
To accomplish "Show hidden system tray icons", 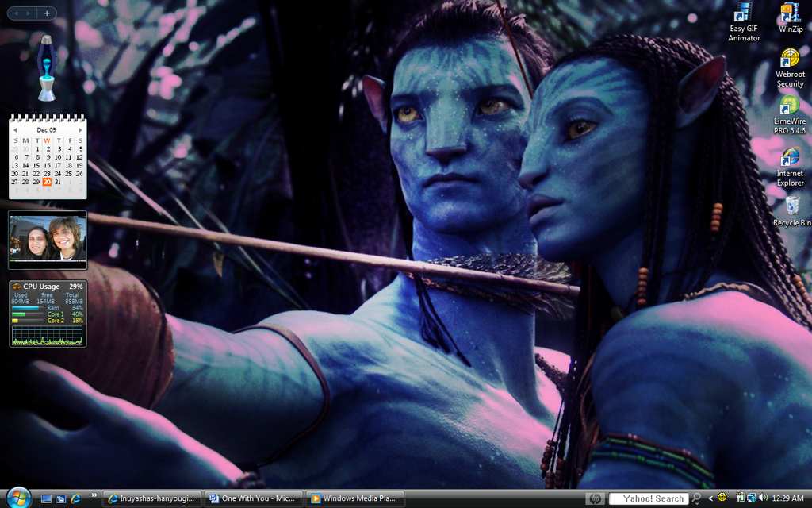I will point(710,498).
